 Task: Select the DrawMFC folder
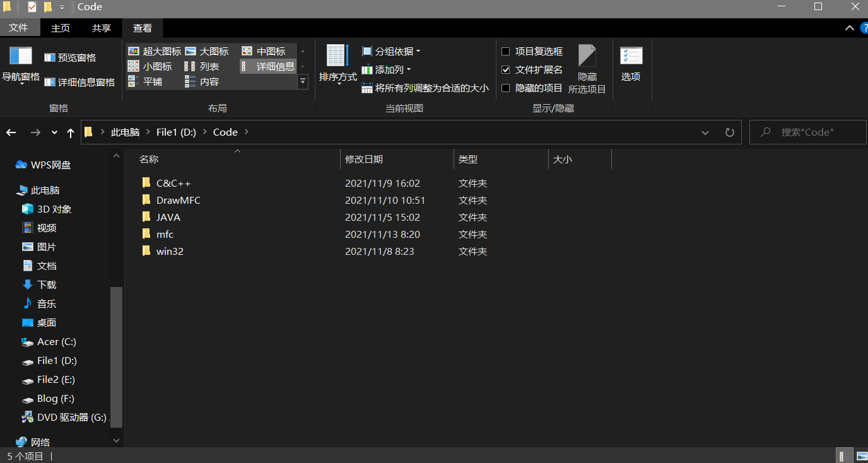(x=179, y=200)
